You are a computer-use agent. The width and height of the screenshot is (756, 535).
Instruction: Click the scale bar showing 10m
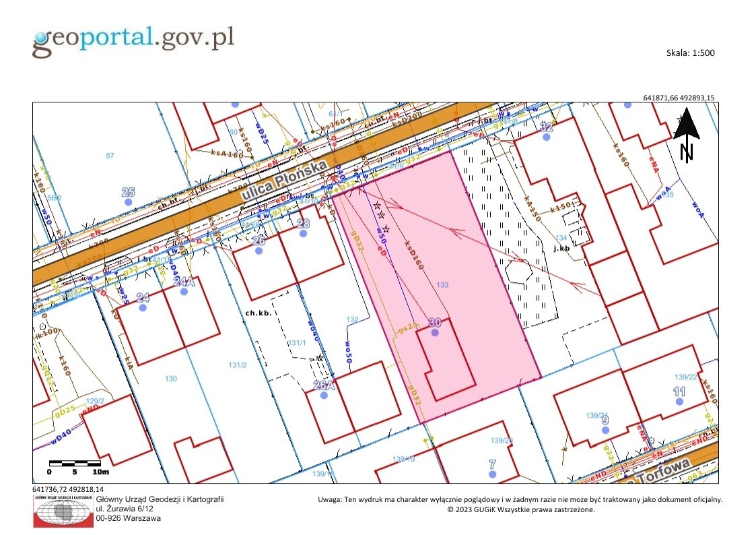(x=79, y=467)
